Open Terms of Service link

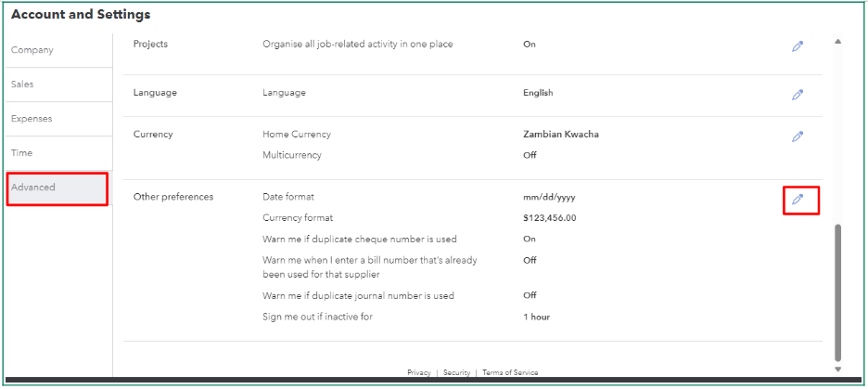click(x=510, y=373)
